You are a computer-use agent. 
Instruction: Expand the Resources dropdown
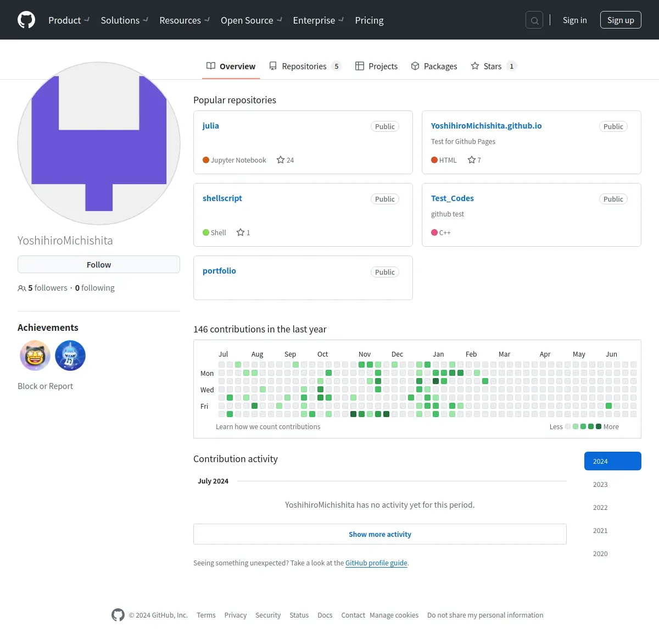pyautogui.click(x=185, y=20)
